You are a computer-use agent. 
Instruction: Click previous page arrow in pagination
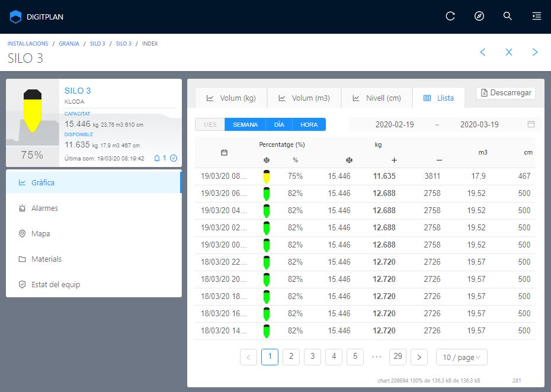coord(248,357)
